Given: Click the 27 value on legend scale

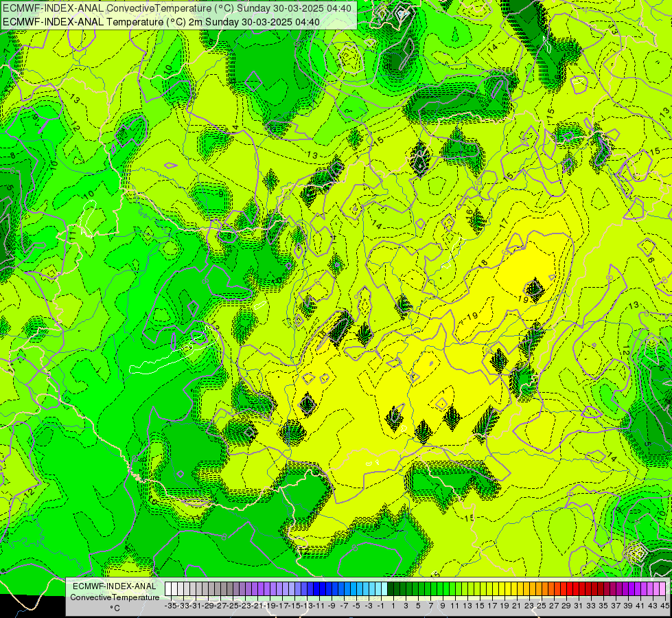Looking at the screenshot, I should (x=554, y=606).
